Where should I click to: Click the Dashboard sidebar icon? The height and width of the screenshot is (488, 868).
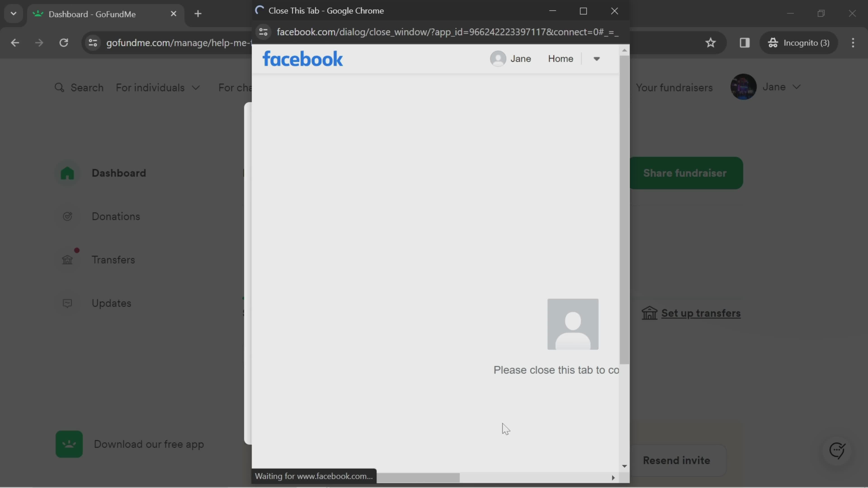tap(67, 173)
